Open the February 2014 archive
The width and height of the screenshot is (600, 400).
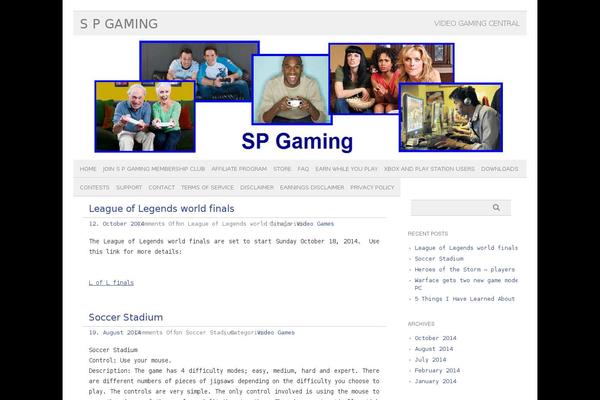pyautogui.click(x=437, y=371)
